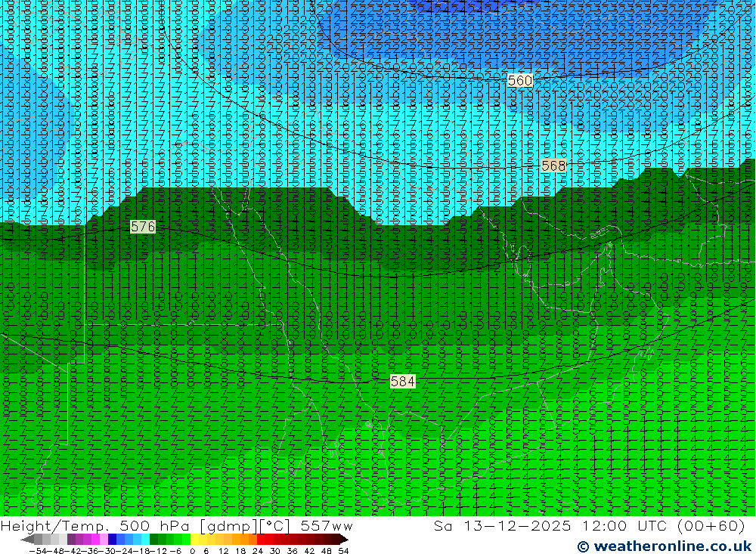The height and width of the screenshot is (554, 756).
Task: Open the weatheronline.co.uk copyright link
Action: point(665,546)
